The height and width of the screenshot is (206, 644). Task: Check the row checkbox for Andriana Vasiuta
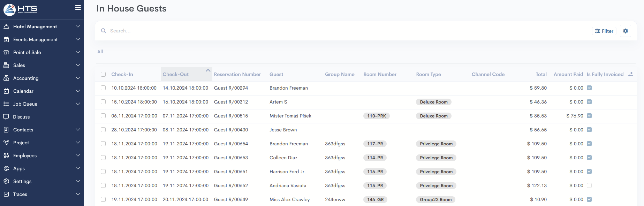click(103, 185)
